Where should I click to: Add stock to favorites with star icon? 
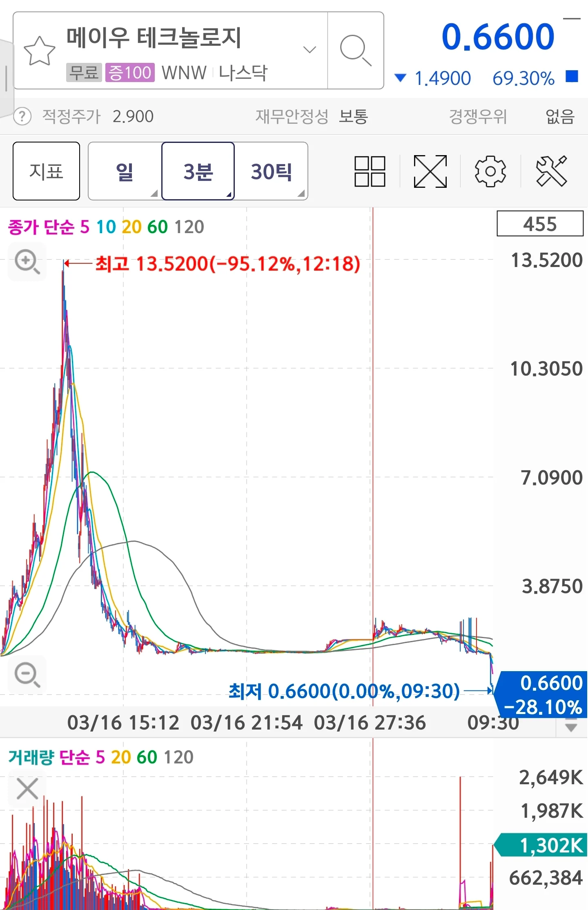40,51
